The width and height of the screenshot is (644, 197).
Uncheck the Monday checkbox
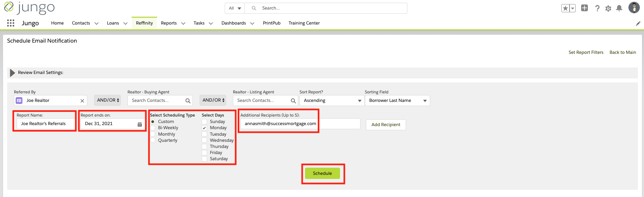[x=204, y=128]
